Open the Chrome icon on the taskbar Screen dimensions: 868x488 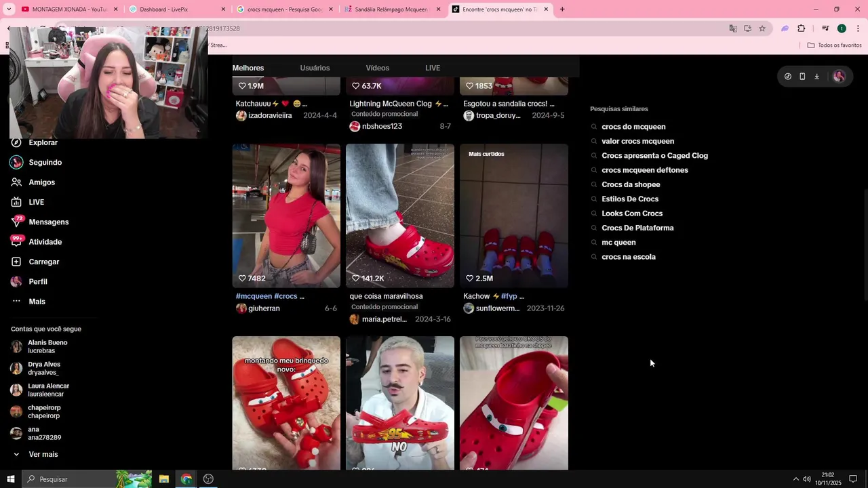tap(186, 479)
